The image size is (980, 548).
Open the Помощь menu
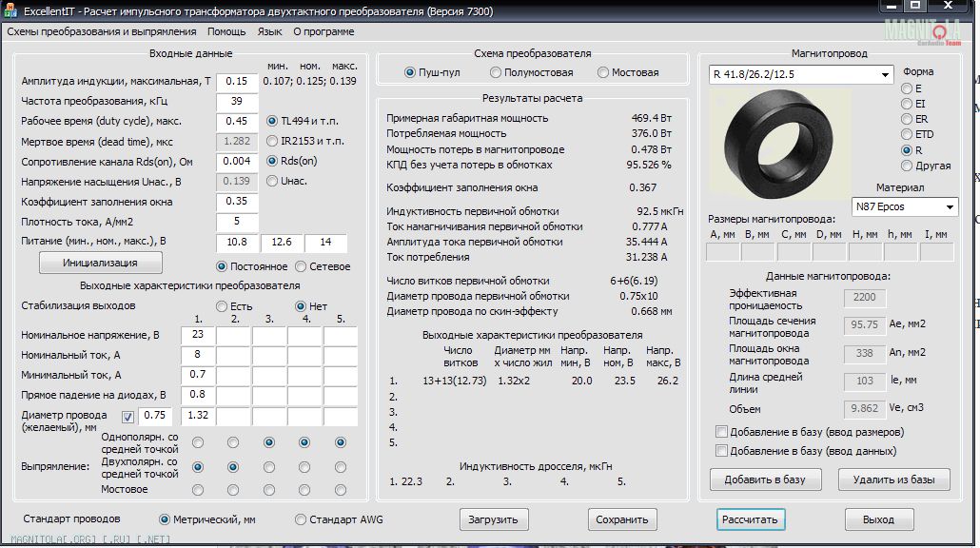pos(226,31)
